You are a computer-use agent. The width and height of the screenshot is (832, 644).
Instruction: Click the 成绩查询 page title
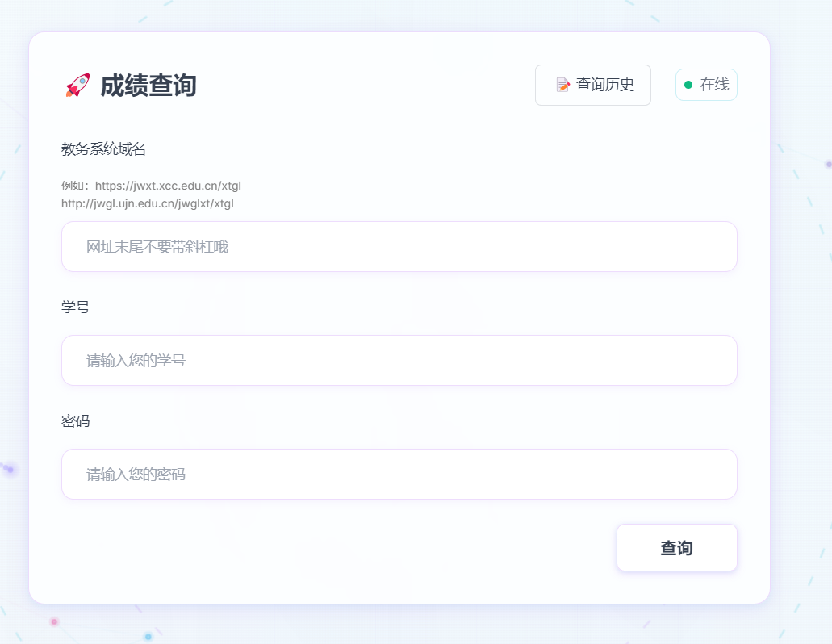tap(148, 86)
